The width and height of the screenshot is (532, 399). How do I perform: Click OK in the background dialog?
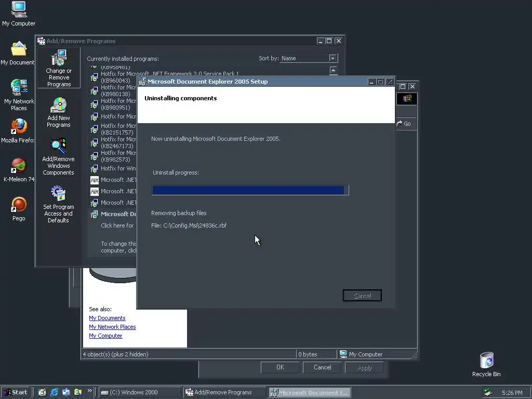pyautogui.click(x=280, y=367)
